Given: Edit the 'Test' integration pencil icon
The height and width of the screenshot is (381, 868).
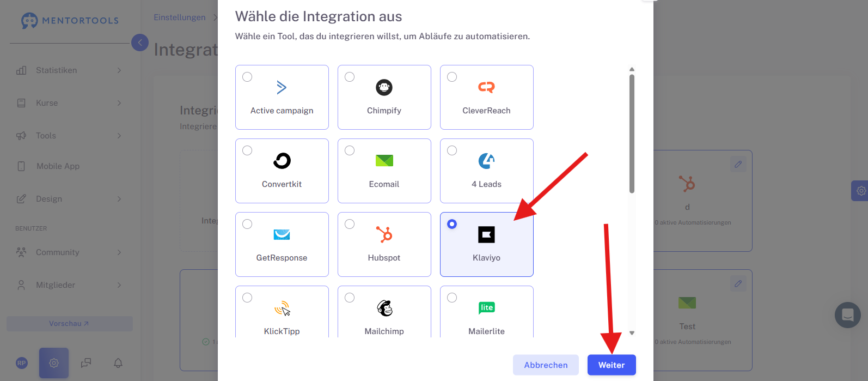Looking at the screenshot, I should (x=738, y=283).
